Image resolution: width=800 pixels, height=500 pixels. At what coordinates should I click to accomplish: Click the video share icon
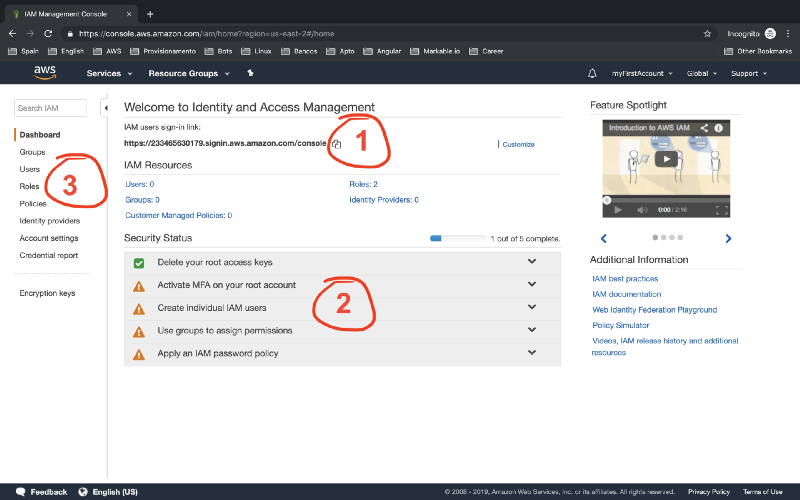(704, 128)
